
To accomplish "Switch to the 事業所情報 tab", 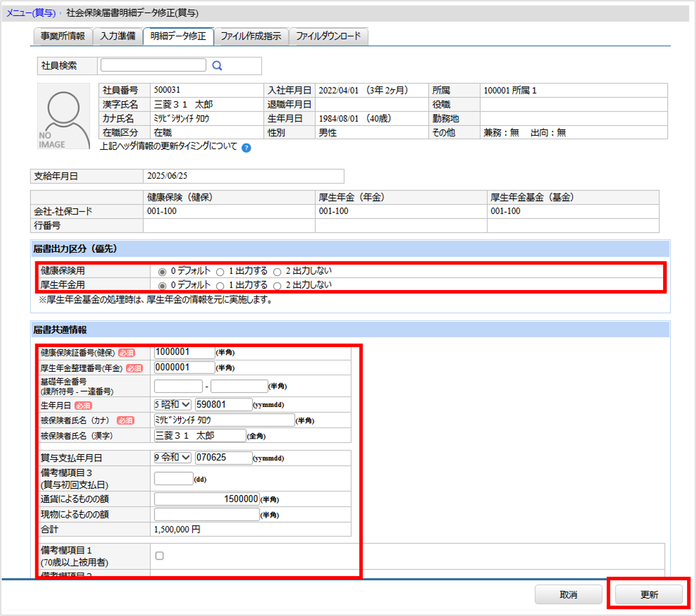I will [63, 36].
